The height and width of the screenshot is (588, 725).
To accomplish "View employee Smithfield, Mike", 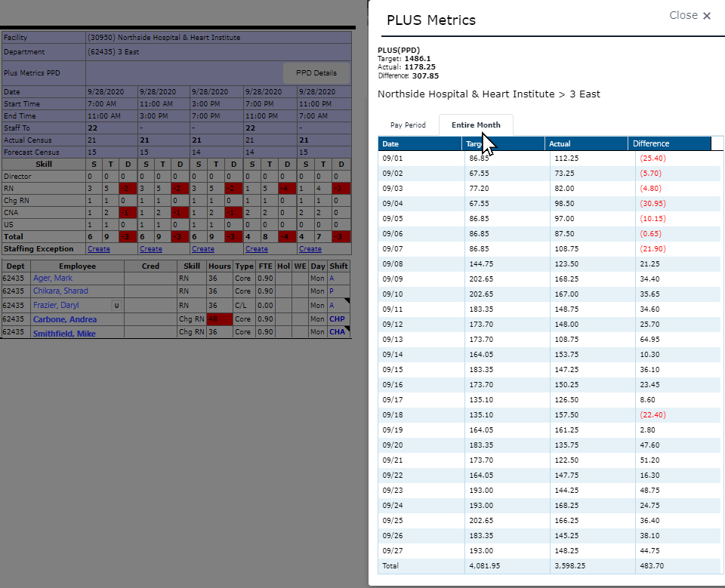I will click(63, 334).
